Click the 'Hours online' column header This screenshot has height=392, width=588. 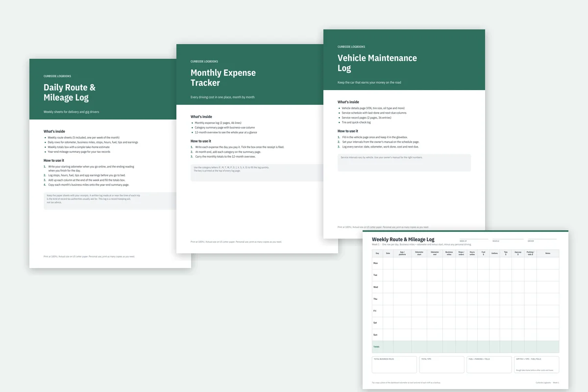pyautogui.click(x=472, y=253)
